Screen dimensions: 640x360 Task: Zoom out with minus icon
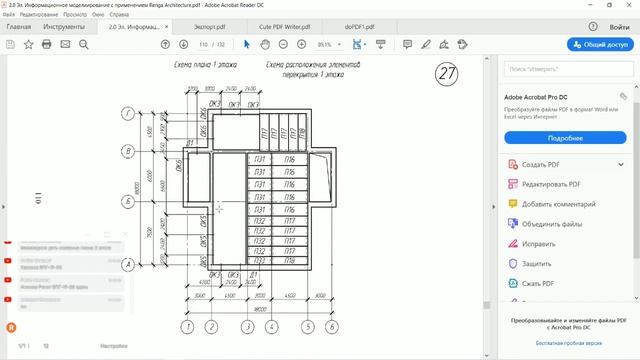click(283, 44)
